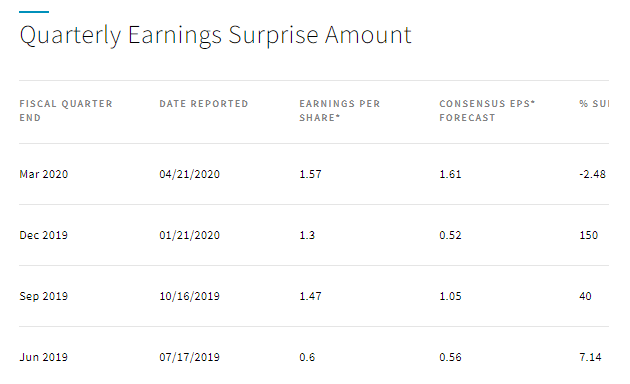This screenshot has height=384, width=630.
Task: Click the 7.14 surprise percentage value
Action: click(x=590, y=357)
